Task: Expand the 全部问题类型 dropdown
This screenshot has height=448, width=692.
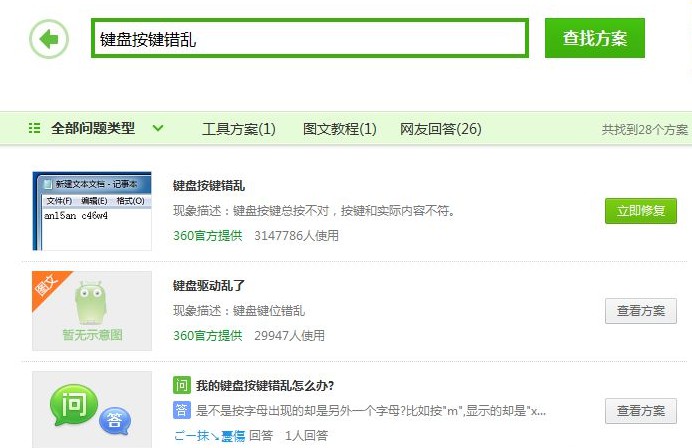Action: click(106, 128)
